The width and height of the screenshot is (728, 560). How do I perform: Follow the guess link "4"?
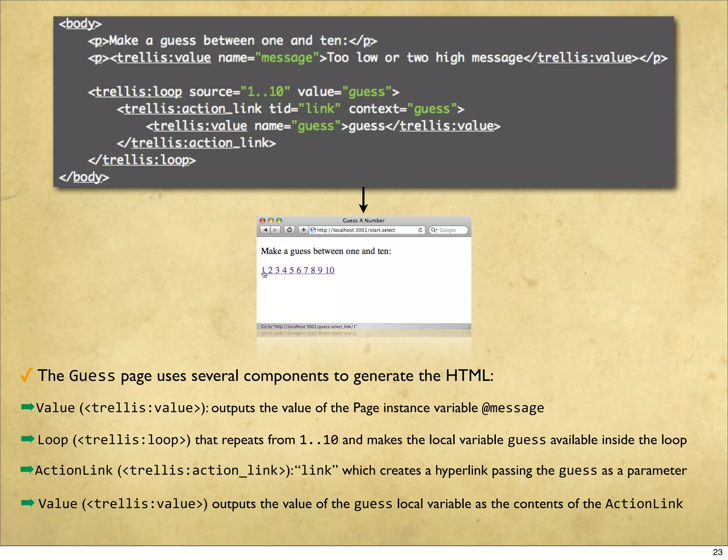coord(284,270)
